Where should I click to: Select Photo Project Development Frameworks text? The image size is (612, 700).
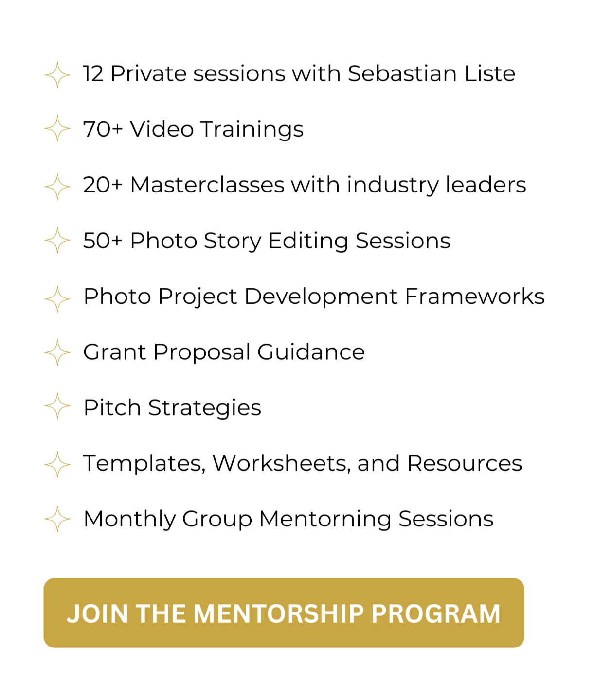tap(314, 297)
